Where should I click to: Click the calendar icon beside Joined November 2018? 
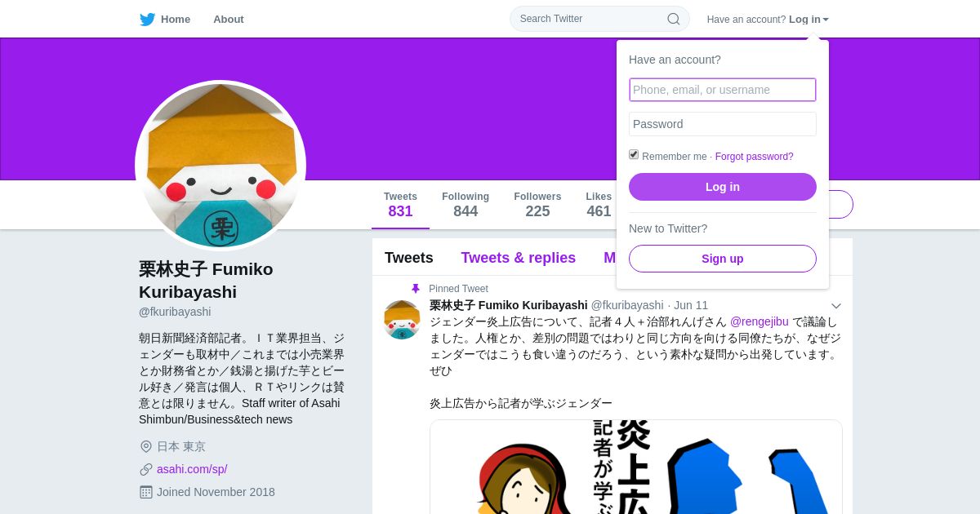coord(146,492)
